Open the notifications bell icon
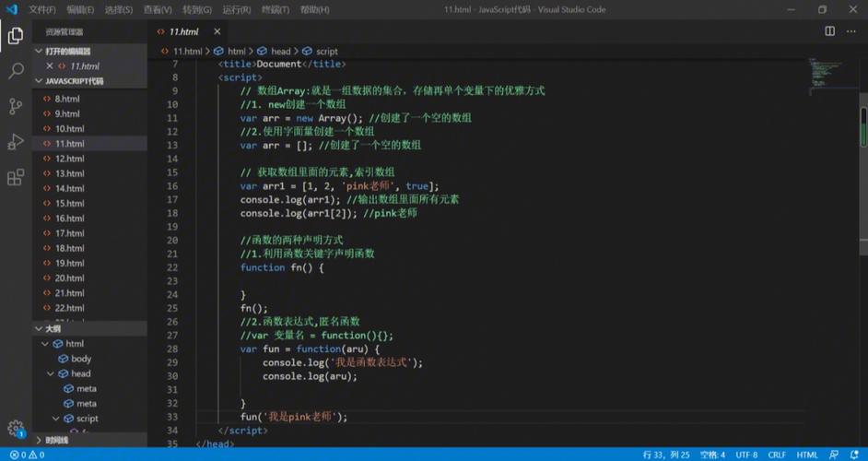The height and width of the screenshot is (461, 868). 854,455
